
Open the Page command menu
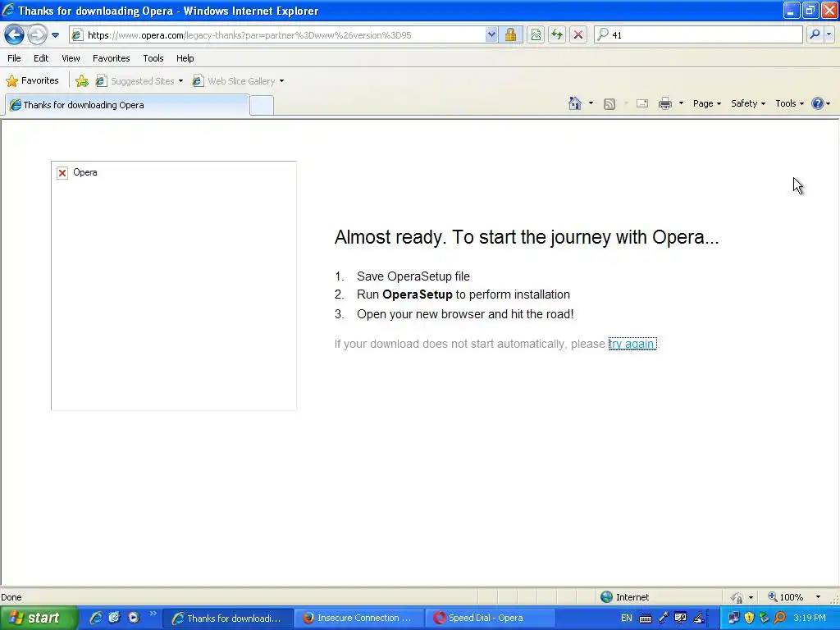coord(706,103)
